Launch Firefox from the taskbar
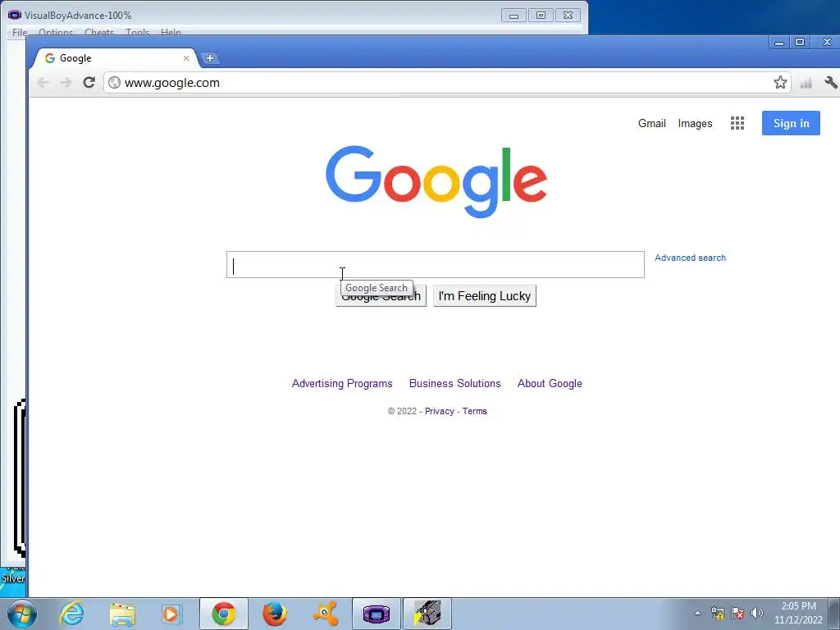840x630 pixels. coord(274,614)
